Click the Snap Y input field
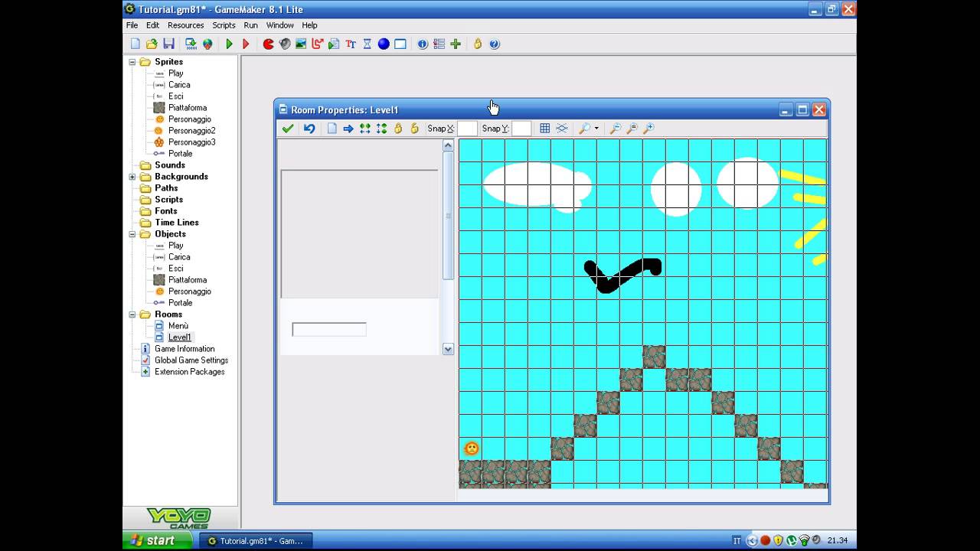980x551 pixels. (x=521, y=129)
